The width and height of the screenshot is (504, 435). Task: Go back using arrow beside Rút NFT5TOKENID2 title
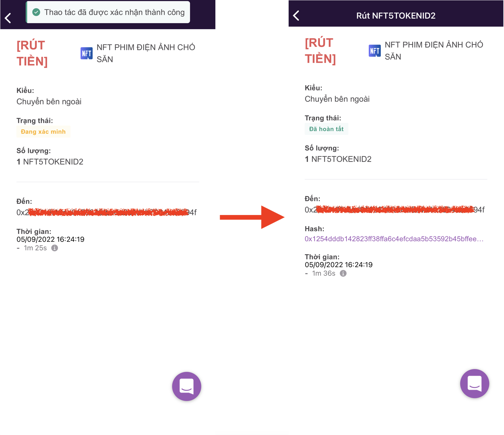[296, 16]
